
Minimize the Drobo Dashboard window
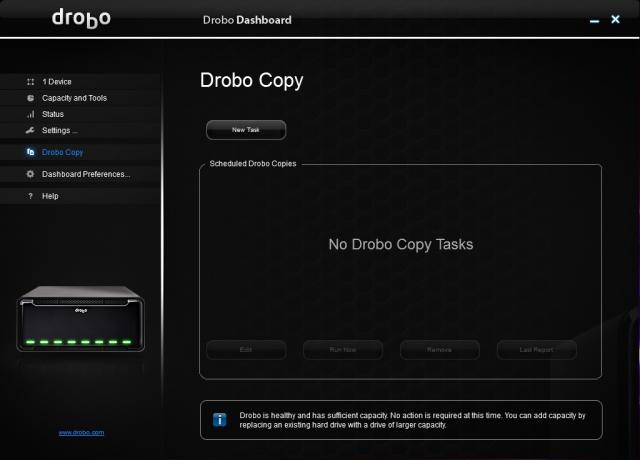click(x=595, y=21)
